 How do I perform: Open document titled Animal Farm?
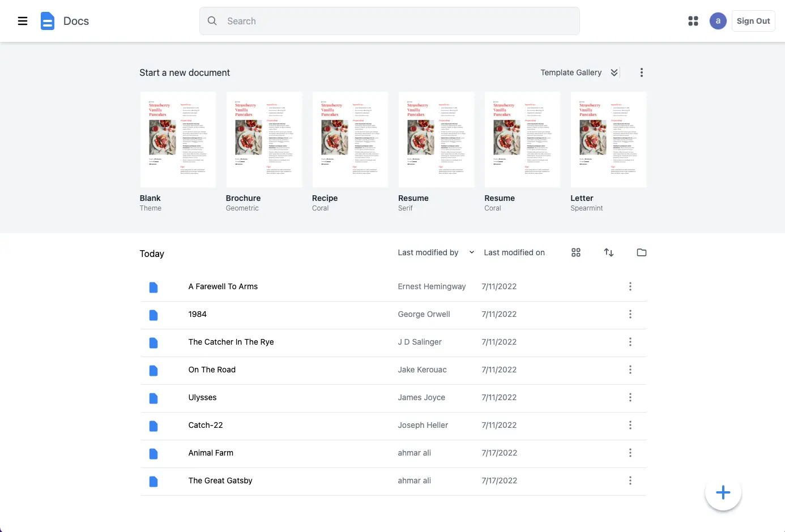pyautogui.click(x=211, y=453)
